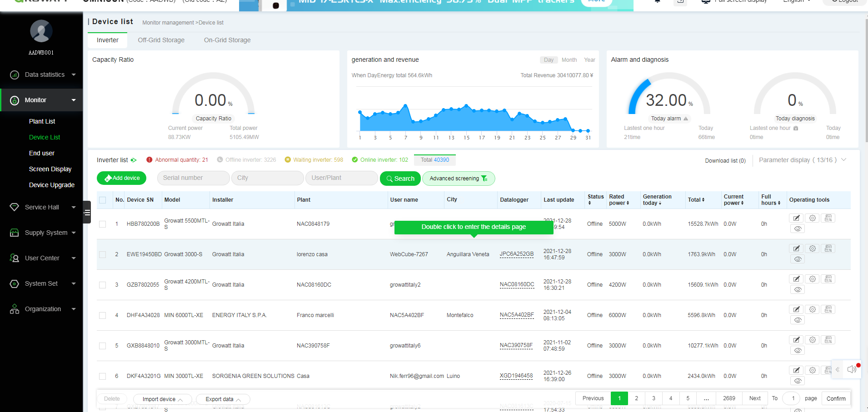Open the notification bell

pos(658,2)
